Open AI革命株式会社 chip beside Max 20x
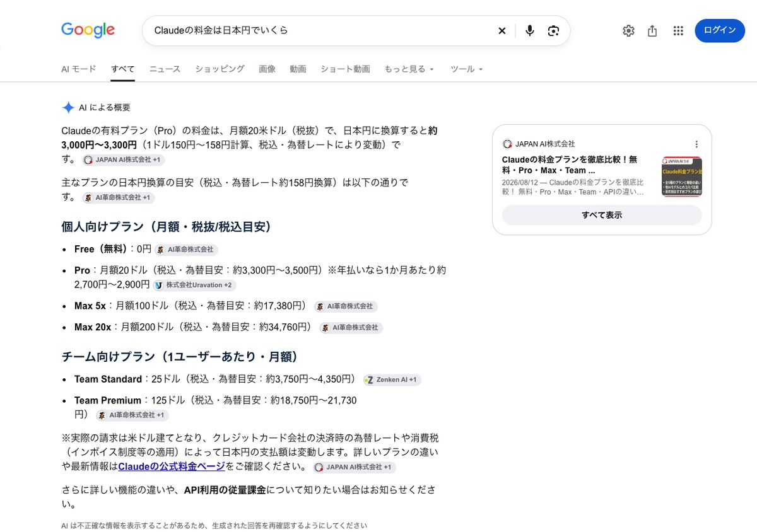This screenshot has height=532, width=757. click(351, 328)
